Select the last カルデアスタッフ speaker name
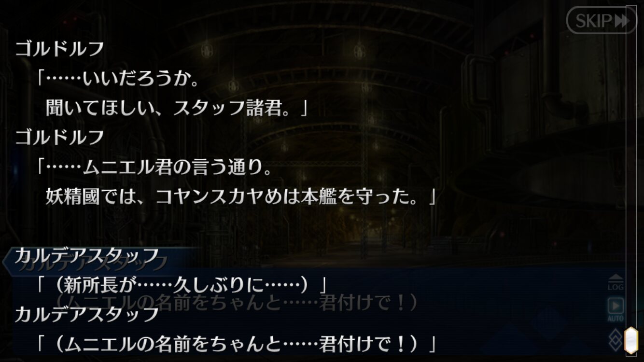This screenshot has width=644, height=362. (87, 314)
